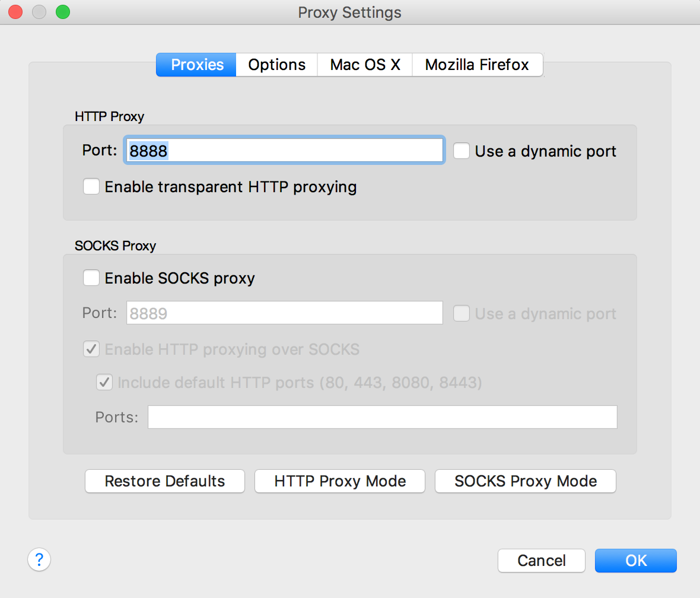Switch to the Proxies tab
The width and height of the screenshot is (700, 598).
point(196,65)
